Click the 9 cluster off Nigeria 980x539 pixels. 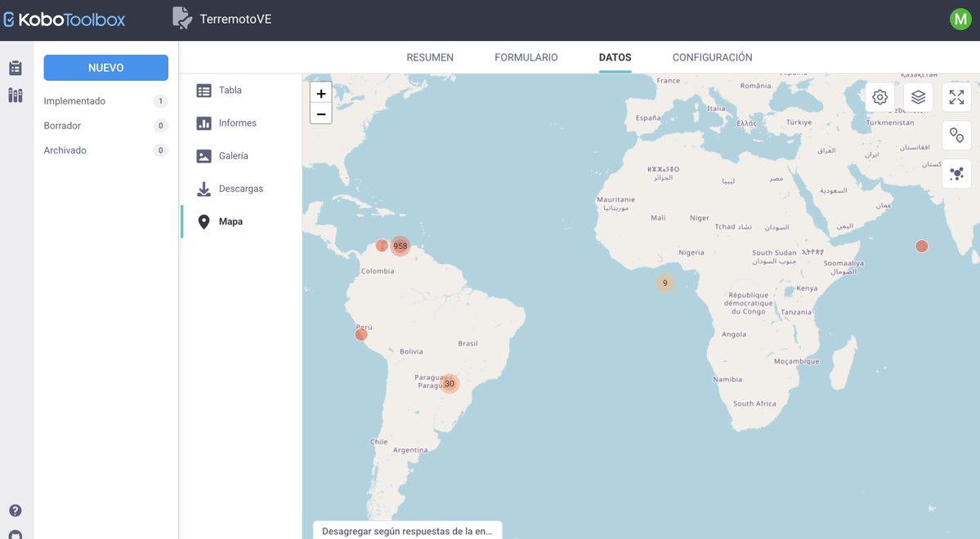[x=665, y=283]
